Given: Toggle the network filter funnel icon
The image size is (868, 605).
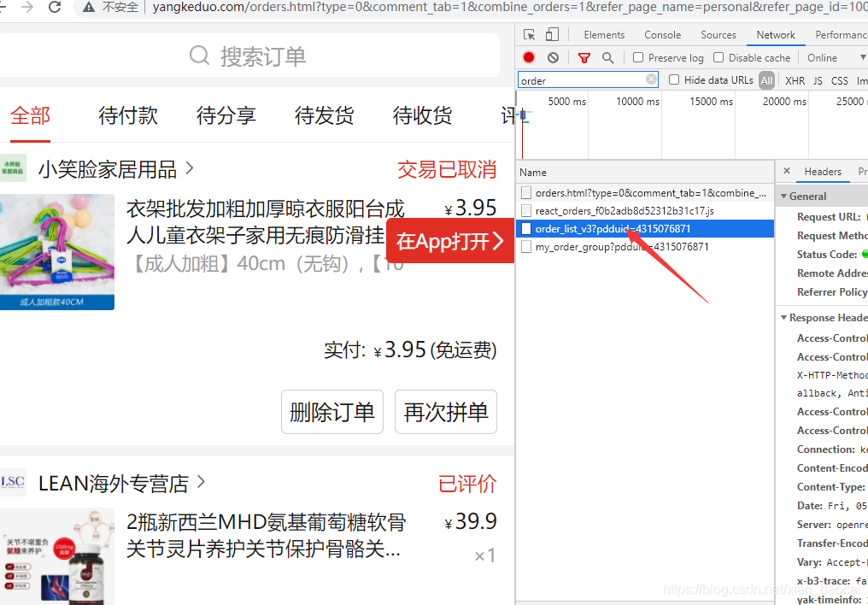Looking at the screenshot, I should tap(584, 57).
